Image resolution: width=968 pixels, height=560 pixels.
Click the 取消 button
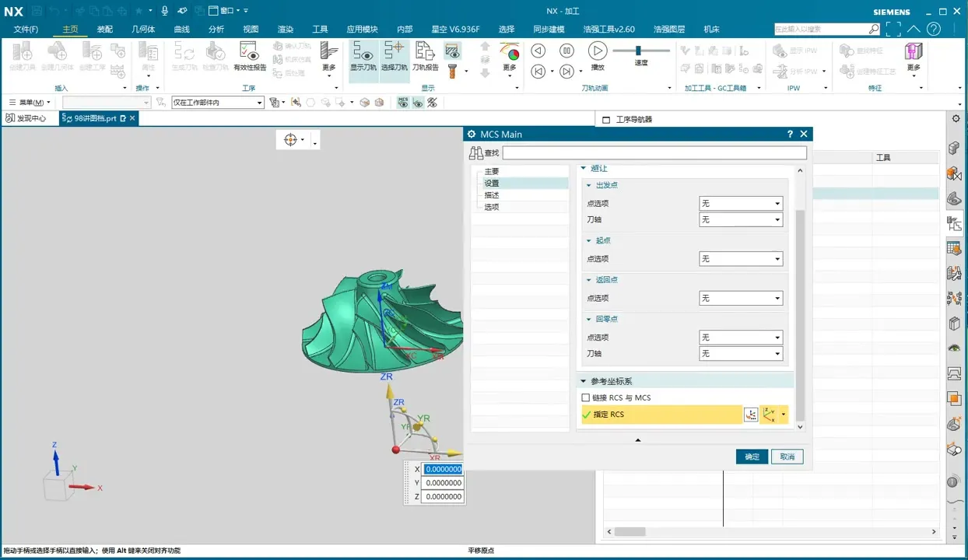[x=787, y=457]
